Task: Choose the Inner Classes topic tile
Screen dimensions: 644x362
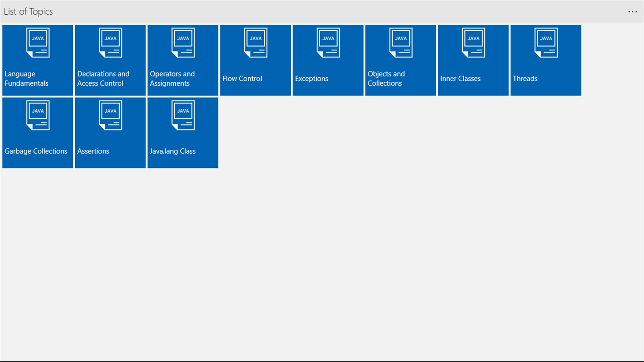Action: click(x=473, y=60)
